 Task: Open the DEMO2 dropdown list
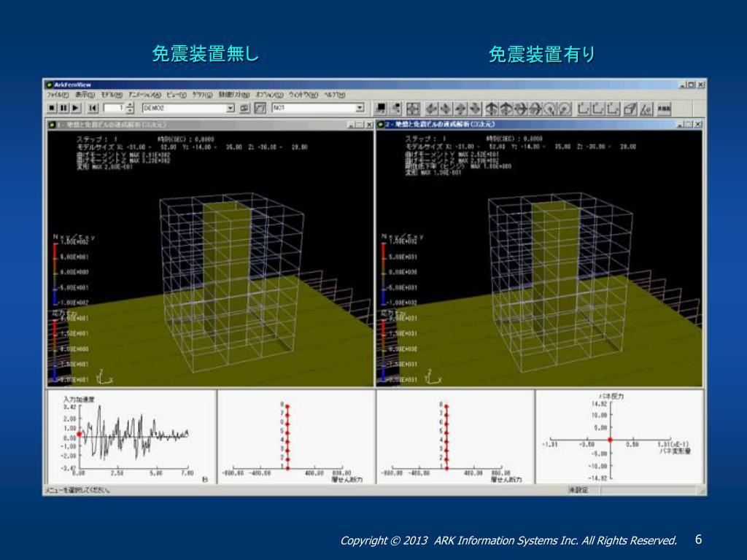[x=231, y=108]
